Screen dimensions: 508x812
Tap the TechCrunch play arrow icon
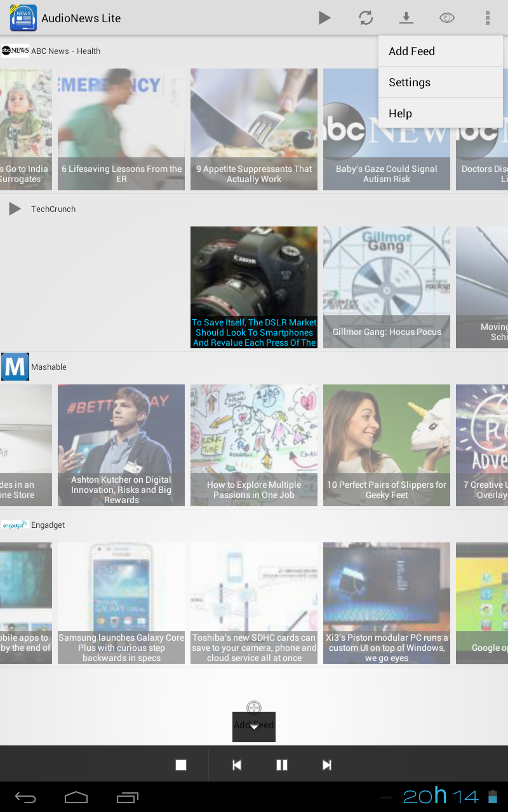tap(15, 209)
